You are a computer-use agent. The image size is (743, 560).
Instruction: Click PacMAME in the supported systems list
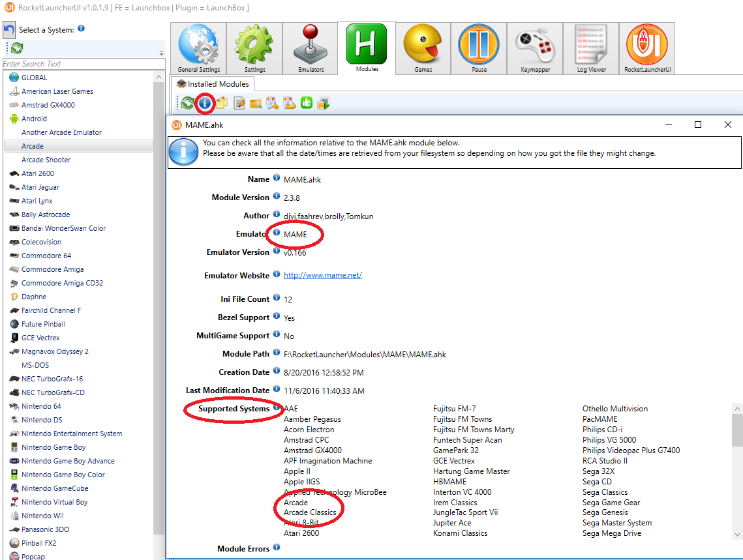tap(600, 419)
